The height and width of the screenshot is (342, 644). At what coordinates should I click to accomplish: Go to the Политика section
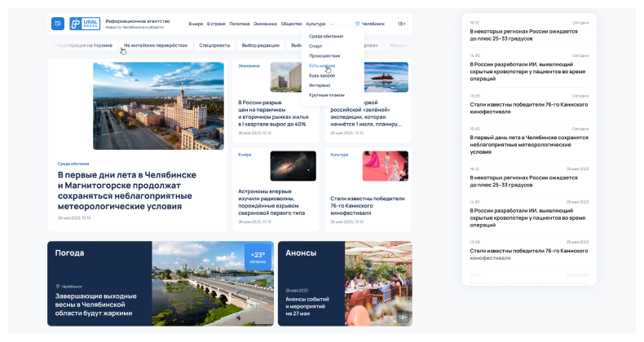240,24
